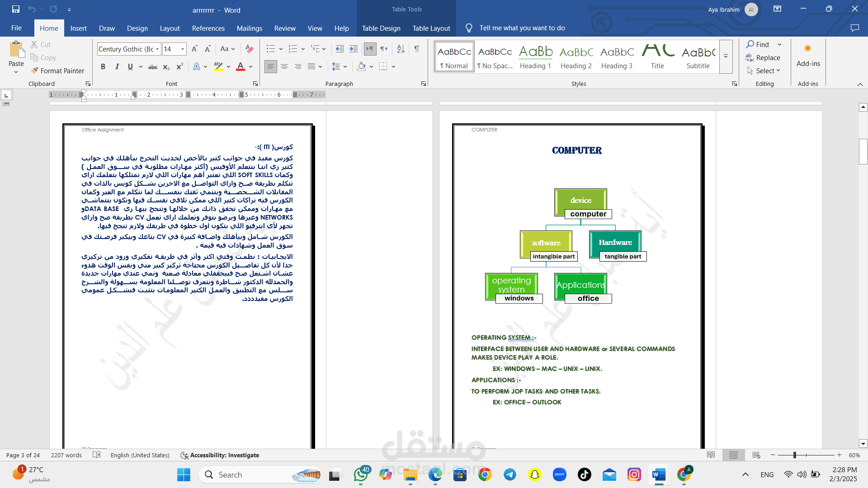Expand bullets list dropdown

pos(281,49)
